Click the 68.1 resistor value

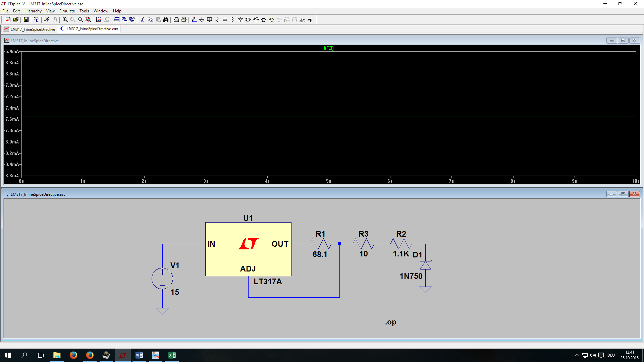[320, 254]
